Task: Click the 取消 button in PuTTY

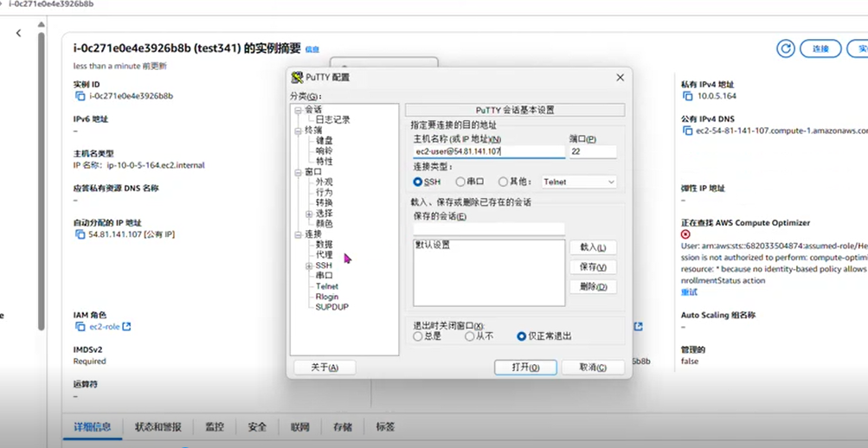Action: (x=593, y=368)
